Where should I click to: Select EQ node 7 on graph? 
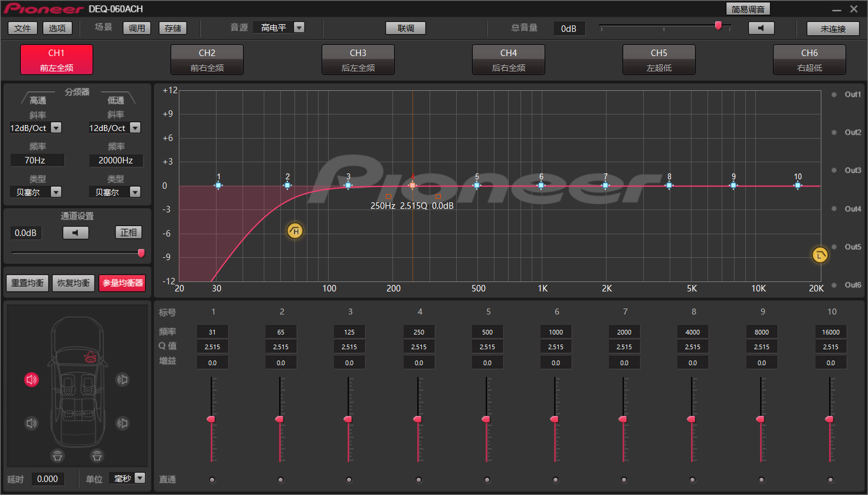(x=605, y=185)
